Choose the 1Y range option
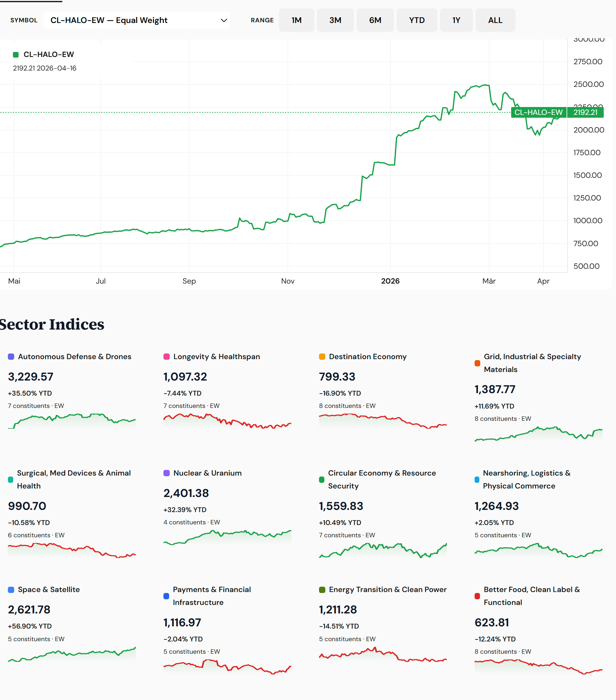The width and height of the screenshot is (616, 700). (x=456, y=20)
